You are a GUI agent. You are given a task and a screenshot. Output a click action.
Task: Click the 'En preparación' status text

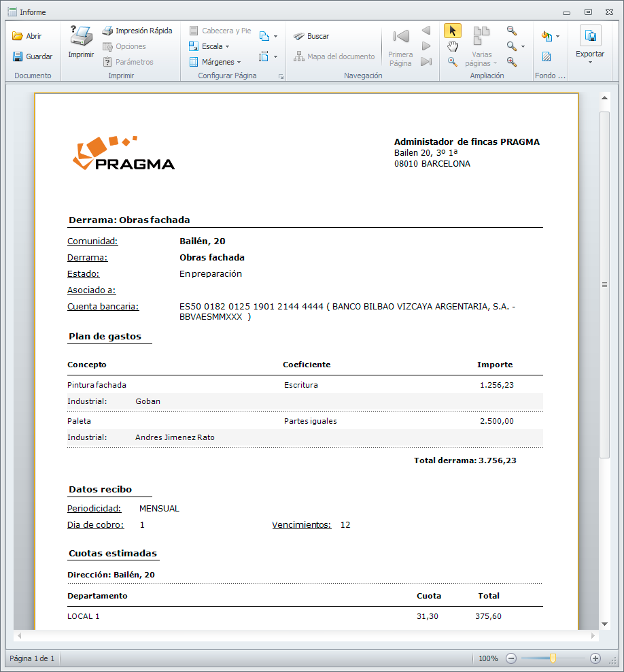pyautogui.click(x=210, y=273)
